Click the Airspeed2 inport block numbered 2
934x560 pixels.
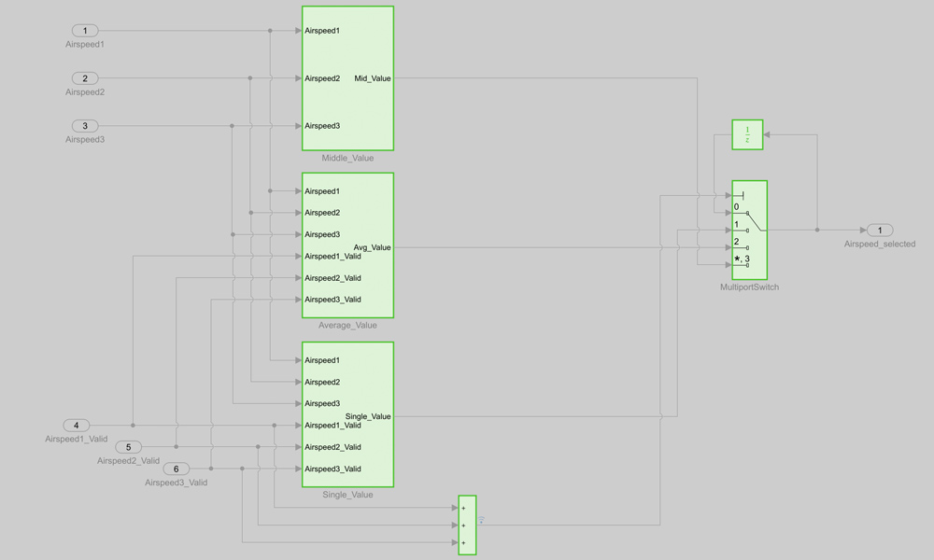point(84,78)
